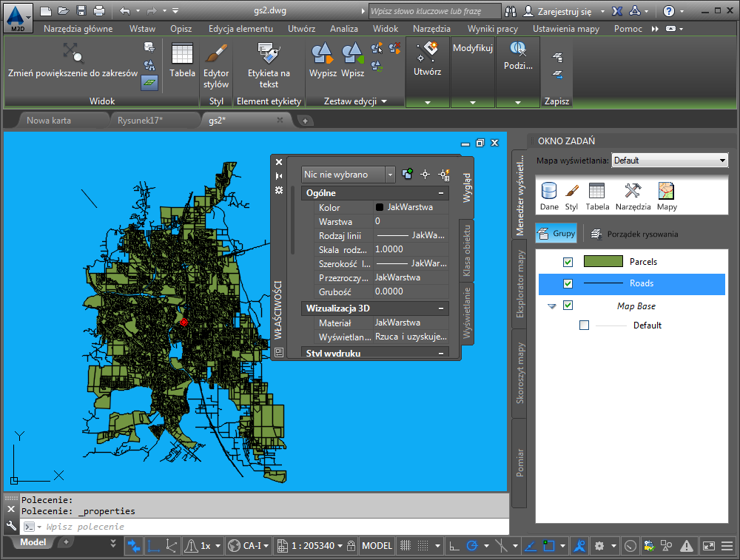
Task: Click the Porządek rysowania button
Action: [635, 235]
